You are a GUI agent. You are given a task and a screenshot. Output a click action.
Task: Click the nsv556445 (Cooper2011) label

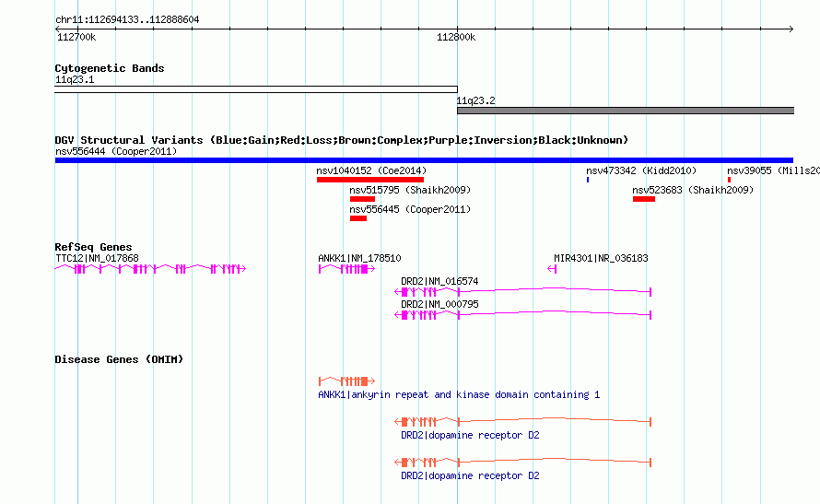click(x=410, y=210)
